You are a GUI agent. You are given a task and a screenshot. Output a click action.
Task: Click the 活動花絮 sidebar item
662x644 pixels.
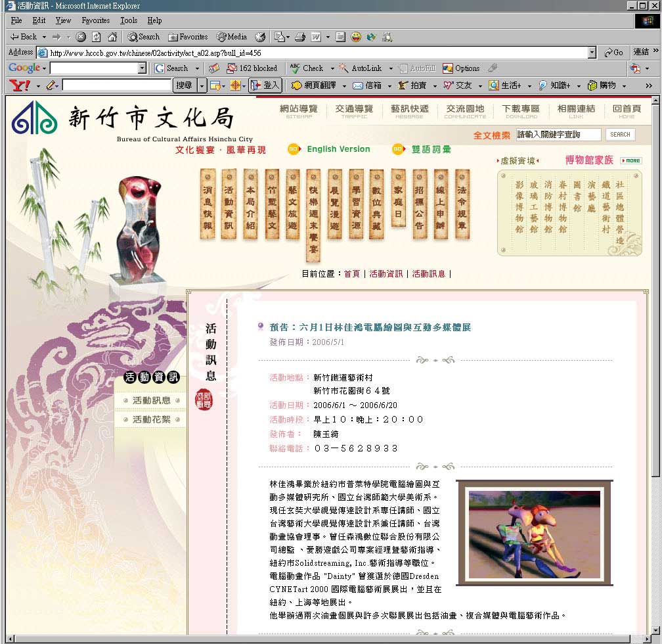151,420
